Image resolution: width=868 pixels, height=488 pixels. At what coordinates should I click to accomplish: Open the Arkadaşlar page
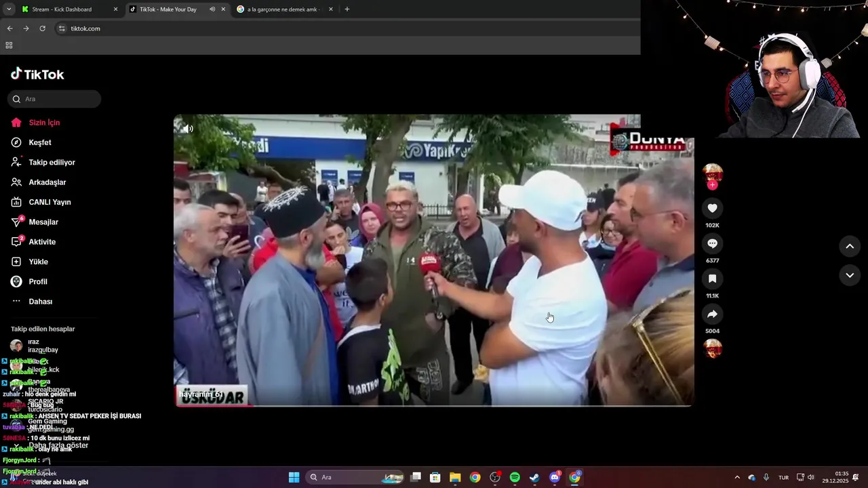coord(47,182)
